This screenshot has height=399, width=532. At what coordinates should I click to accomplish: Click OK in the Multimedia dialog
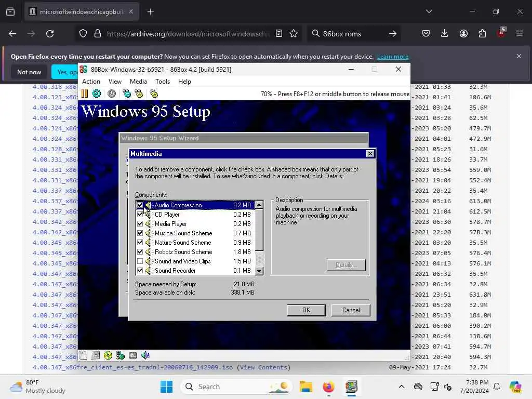pyautogui.click(x=306, y=310)
